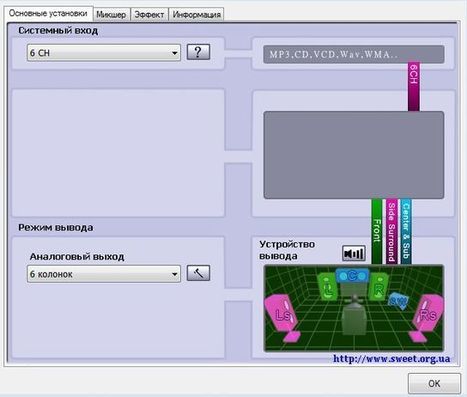Open the 6 CH system input dropdown
The image size is (467, 397).
tap(104, 53)
